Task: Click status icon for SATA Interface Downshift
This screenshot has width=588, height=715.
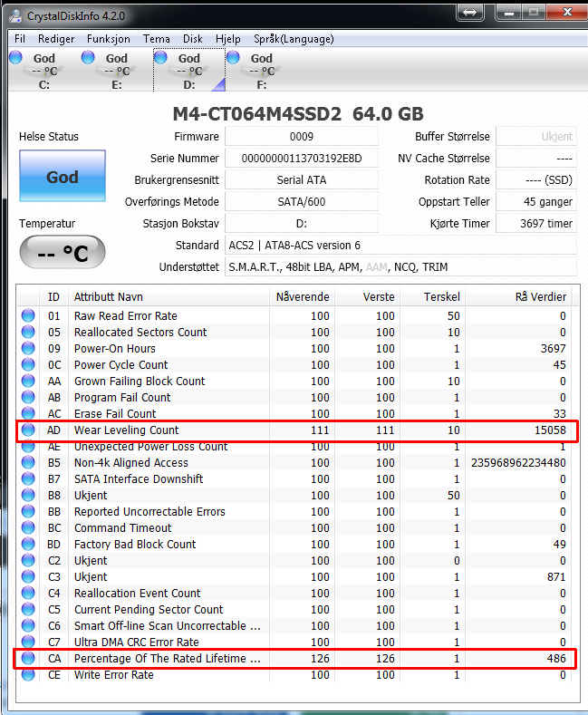Action: tap(28, 478)
